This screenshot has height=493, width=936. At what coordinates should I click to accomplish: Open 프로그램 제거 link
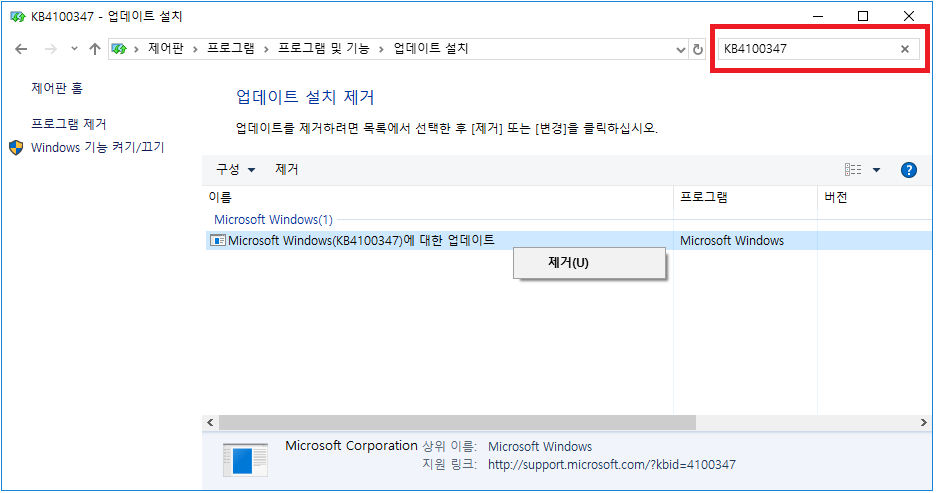coord(69,124)
